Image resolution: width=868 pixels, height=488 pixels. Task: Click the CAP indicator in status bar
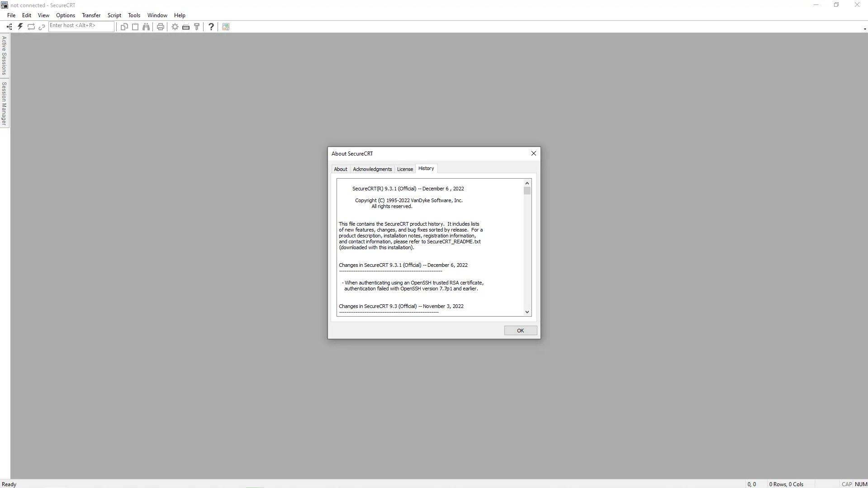[x=847, y=484]
